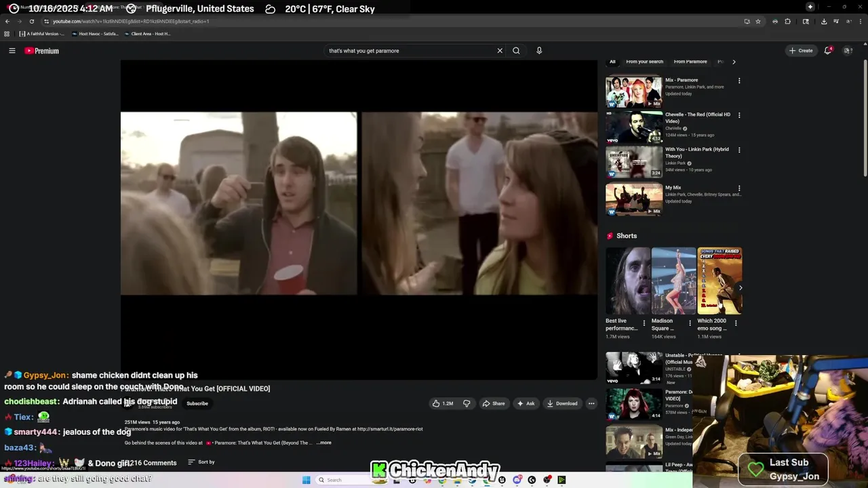Open 'Chevelle - The Red' video thumbnail
868x488 pixels.
pos(634,127)
